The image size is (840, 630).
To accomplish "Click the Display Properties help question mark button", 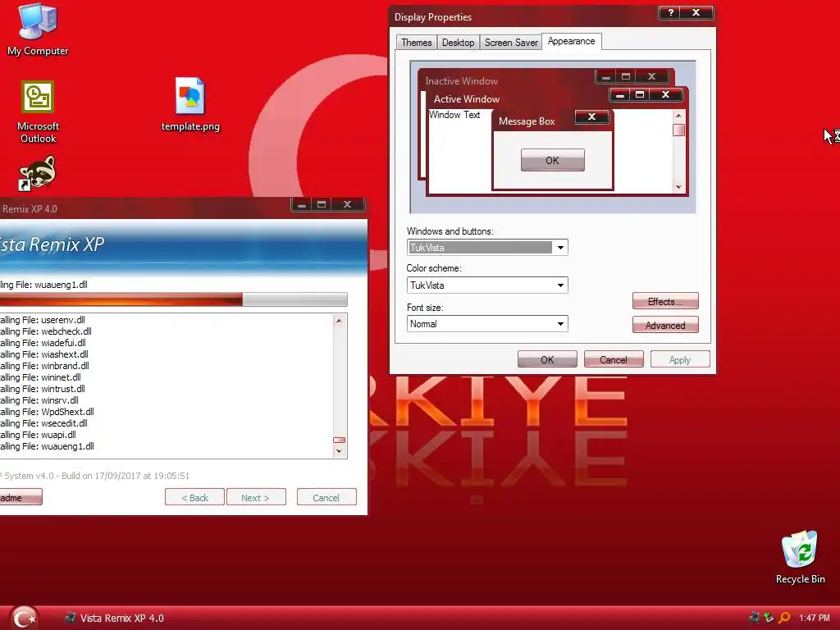I will click(670, 12).
